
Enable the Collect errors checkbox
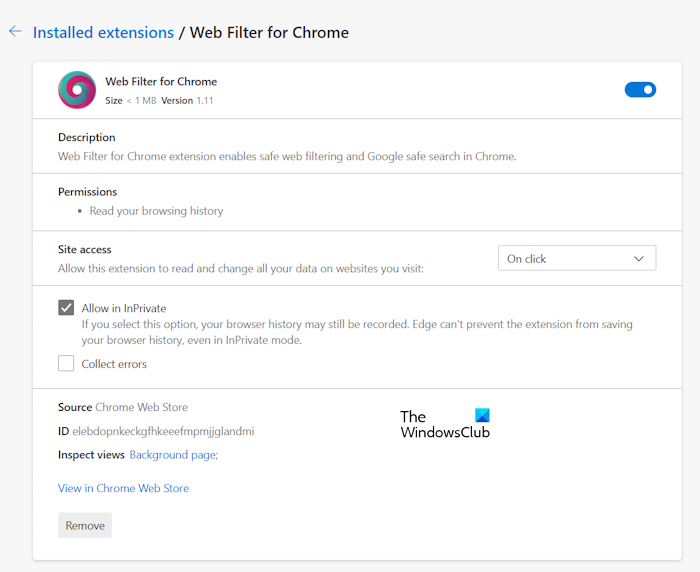(66, 363)
